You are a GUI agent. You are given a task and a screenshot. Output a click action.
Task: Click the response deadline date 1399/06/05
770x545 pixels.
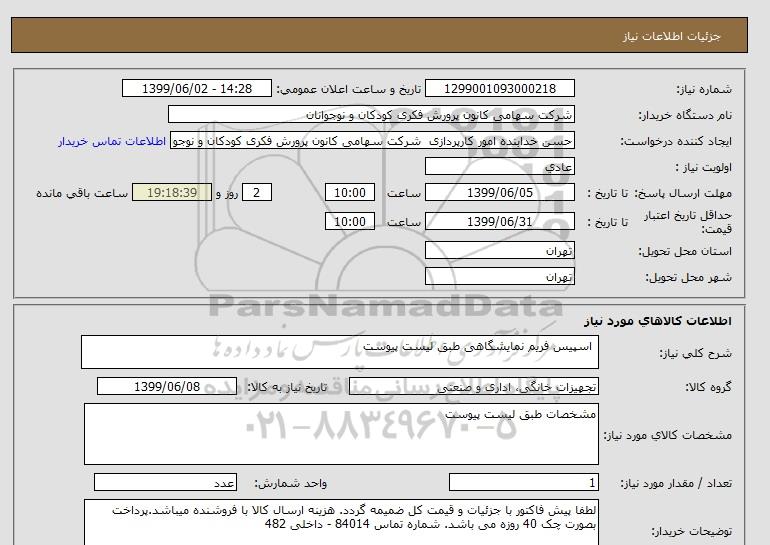tap(499, 192)
